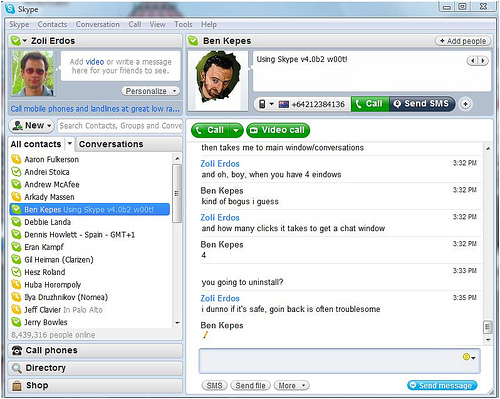Show next mood message arrow

(483, 61)
